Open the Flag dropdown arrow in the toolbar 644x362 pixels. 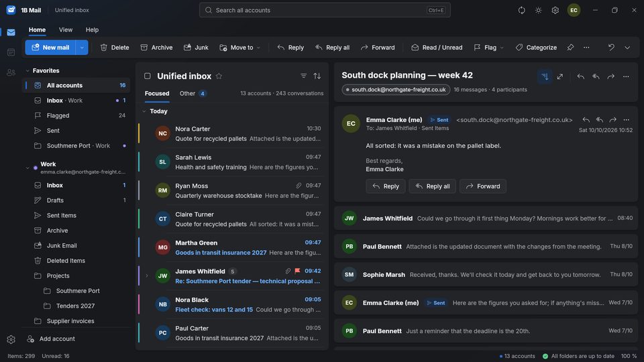pos(502,48)
